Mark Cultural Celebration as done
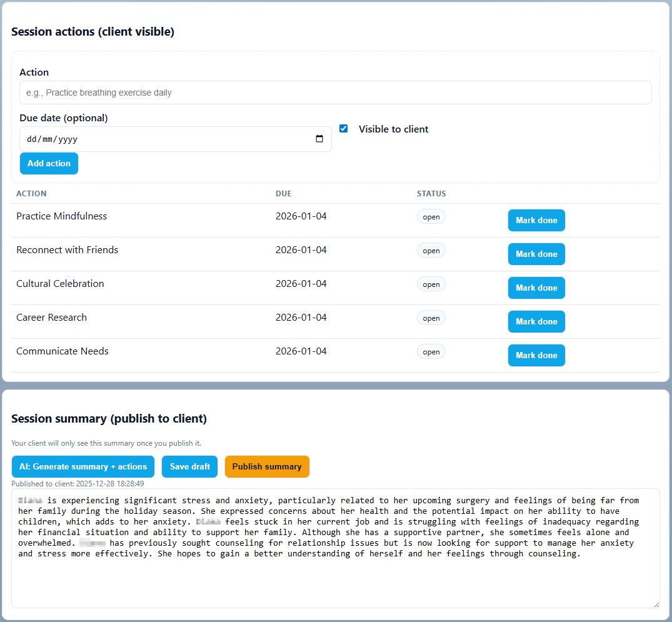 536,288
